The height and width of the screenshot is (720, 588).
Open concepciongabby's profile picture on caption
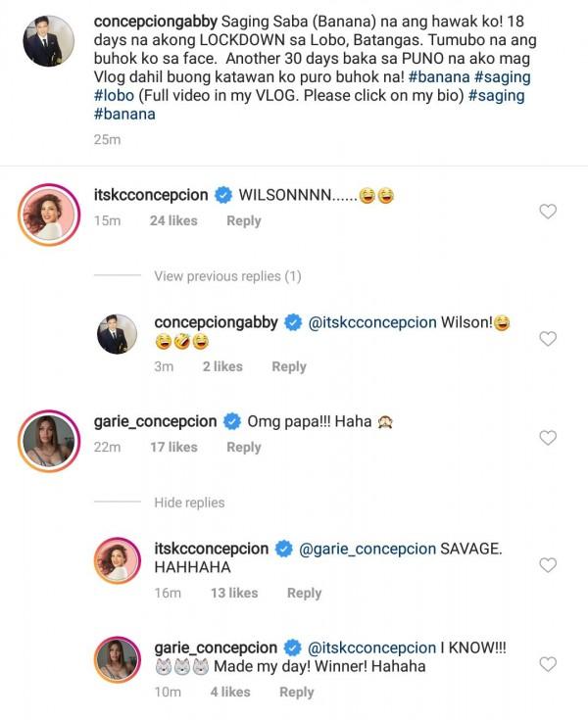click(x=48, y=41)
